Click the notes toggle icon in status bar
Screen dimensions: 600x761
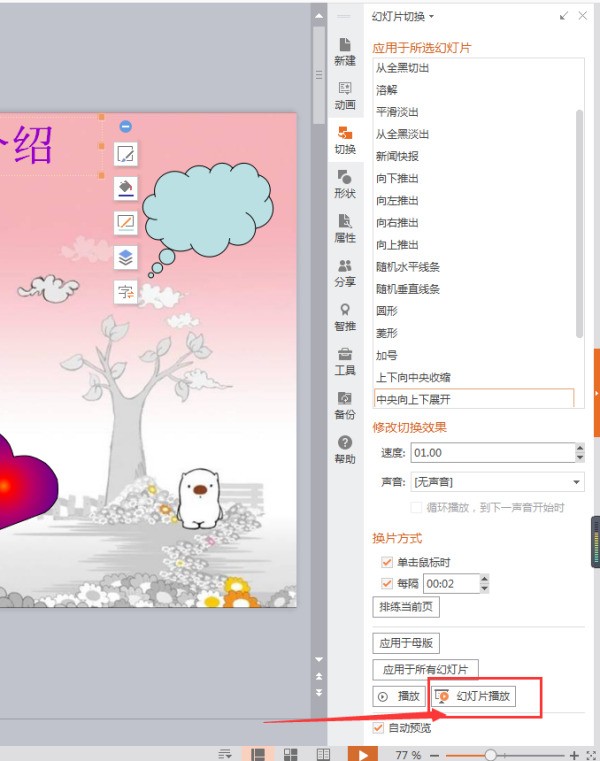(x=224, y=754)
